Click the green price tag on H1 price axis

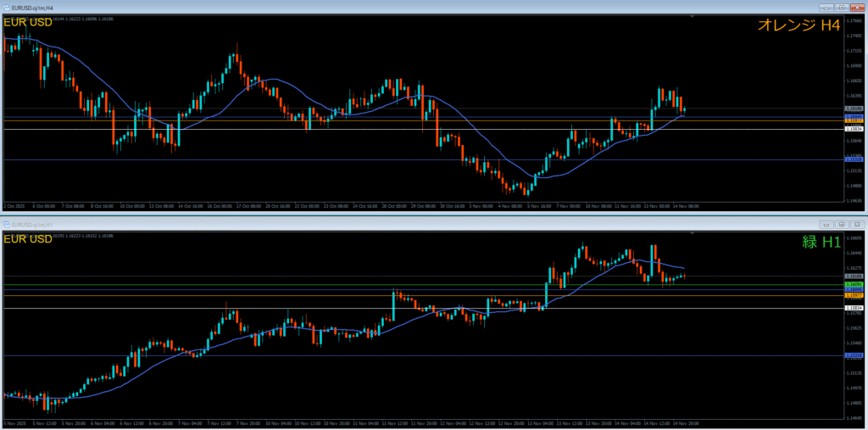tap(853, 284)
